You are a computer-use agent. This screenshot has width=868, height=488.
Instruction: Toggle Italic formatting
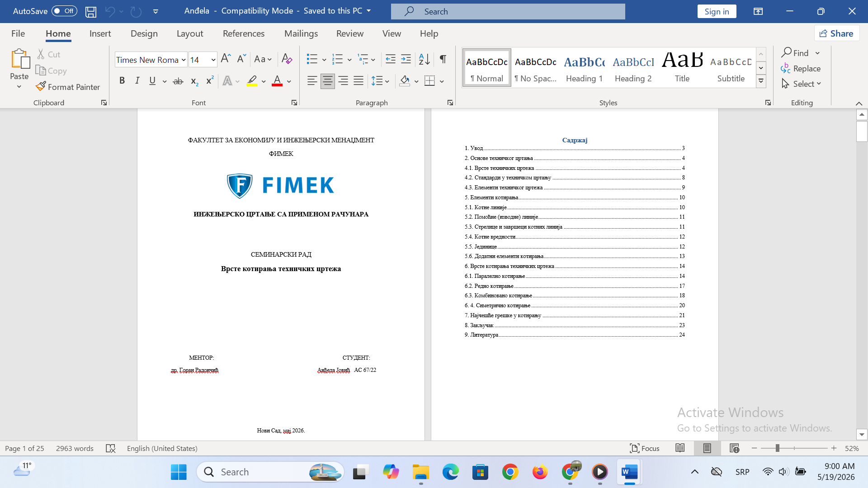(137, 81)
